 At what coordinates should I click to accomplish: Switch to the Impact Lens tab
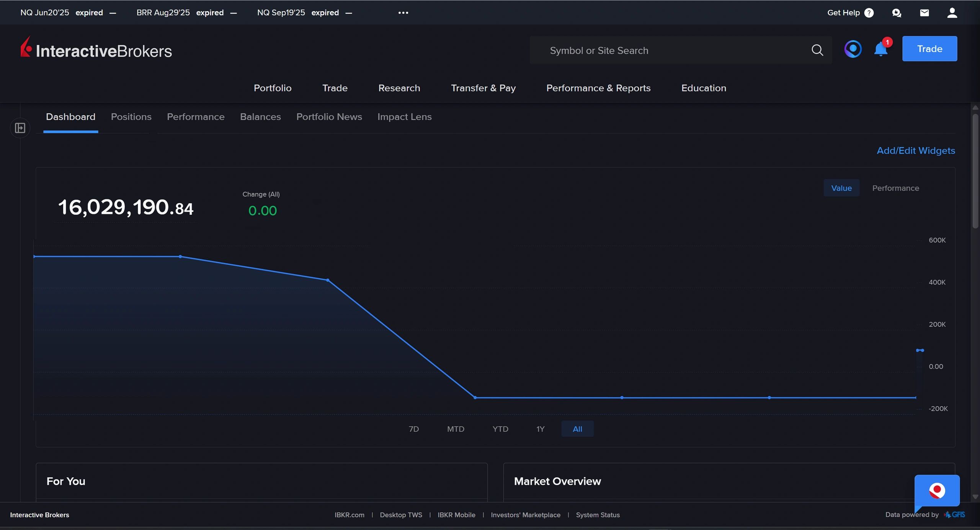404,117
